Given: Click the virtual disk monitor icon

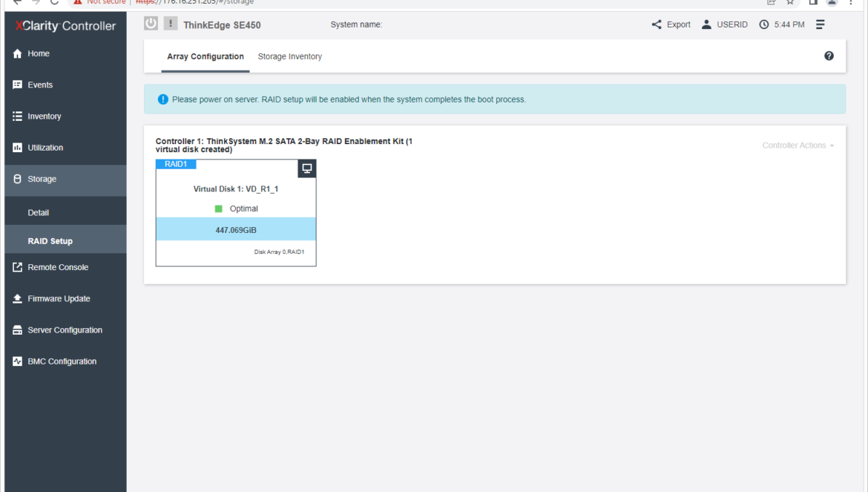Looking at the screenshot, I should tap(306, 168).
